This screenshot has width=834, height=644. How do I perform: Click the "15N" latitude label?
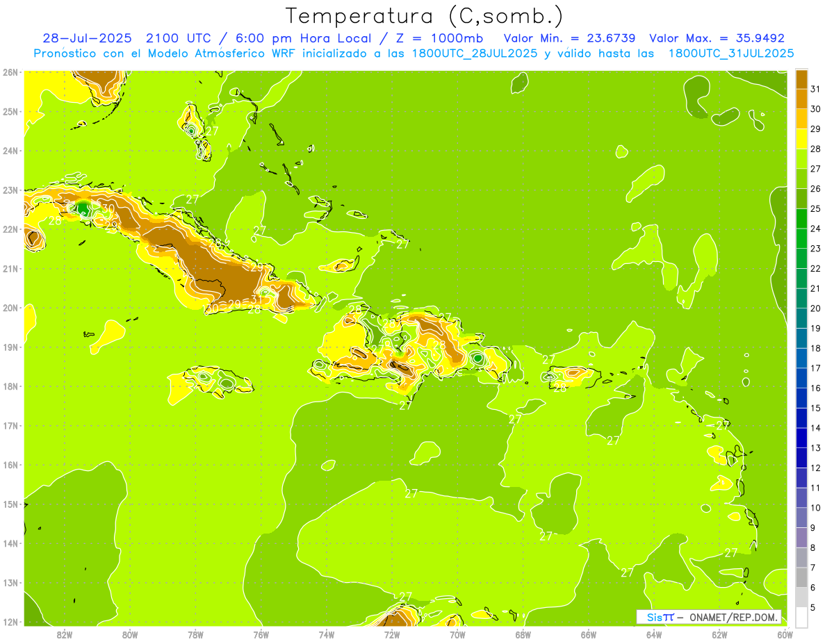[x=10, y=504]
